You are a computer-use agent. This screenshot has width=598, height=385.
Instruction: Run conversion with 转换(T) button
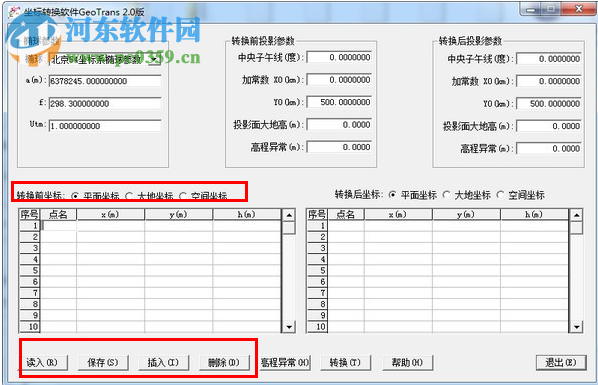coord(345,362)
